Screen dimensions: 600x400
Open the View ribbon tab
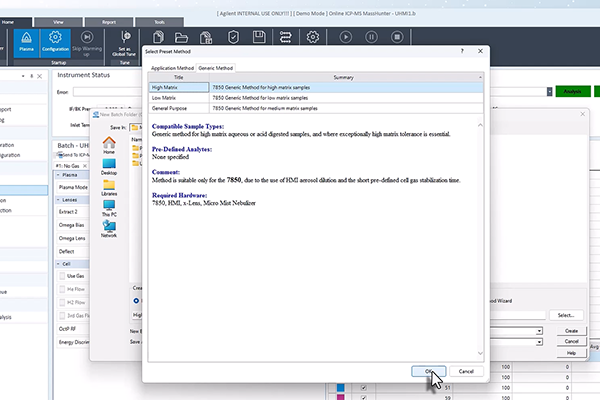58,22
